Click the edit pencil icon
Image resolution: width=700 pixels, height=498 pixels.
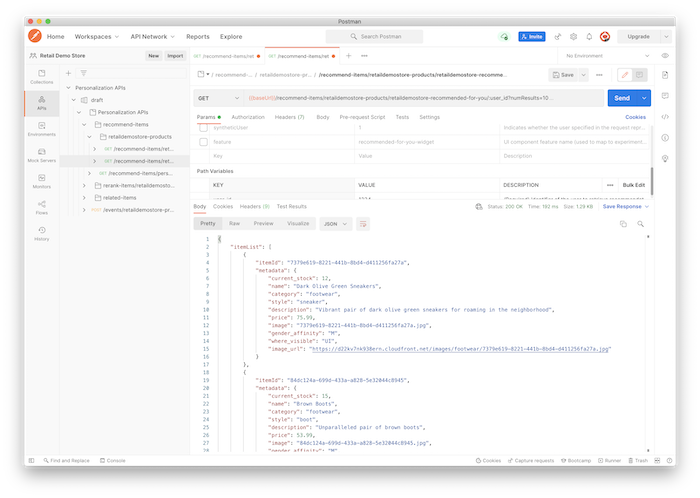point(625,75)
